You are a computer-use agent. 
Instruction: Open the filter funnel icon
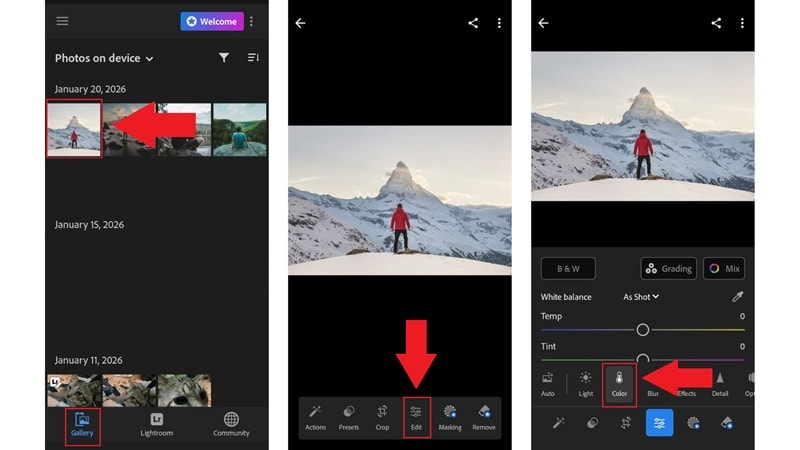click(x=223, y=58)
